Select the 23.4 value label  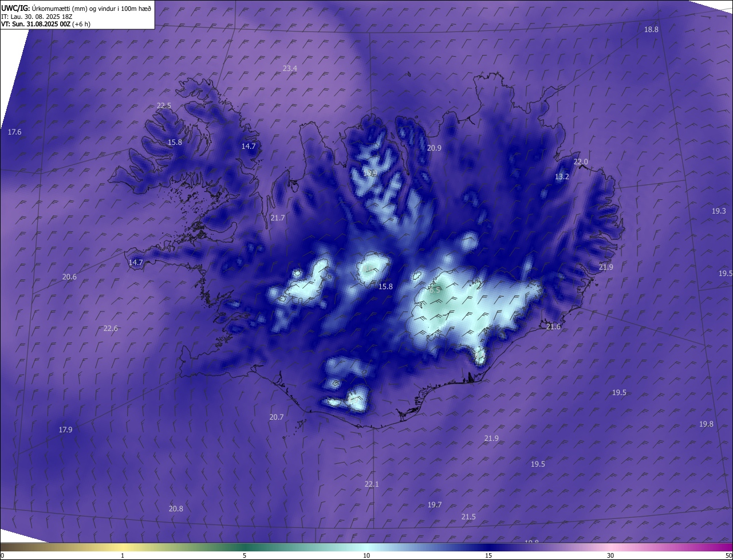290,69
